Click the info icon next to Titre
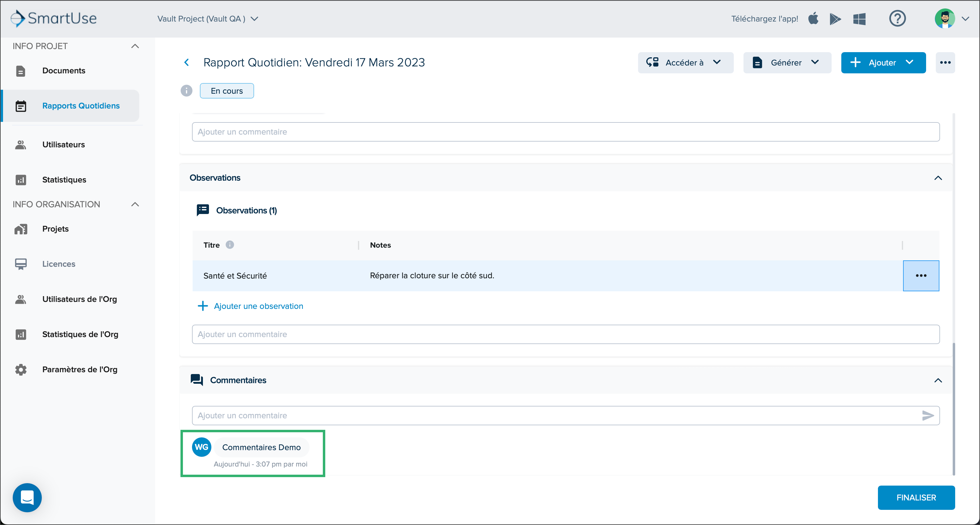Viewport: 980px width, 525px height. [230, 245]
